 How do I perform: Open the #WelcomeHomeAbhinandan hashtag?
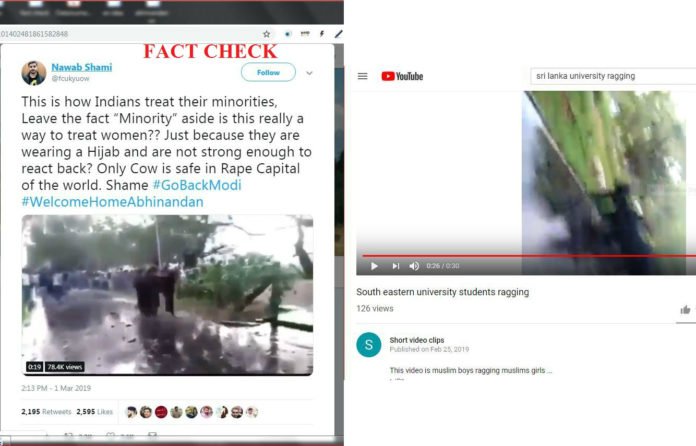112,202
